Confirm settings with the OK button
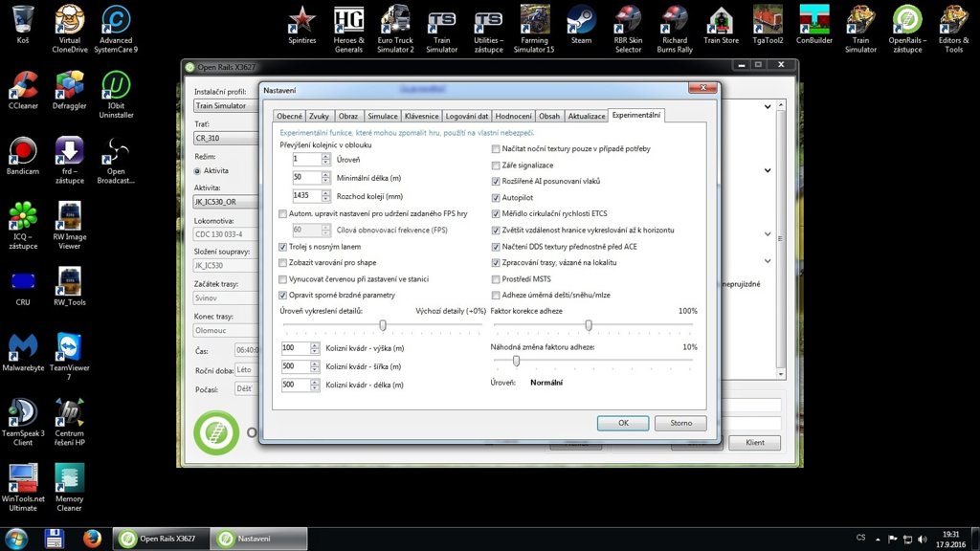This screenshot has height=551, width=980. click(622, 423)
